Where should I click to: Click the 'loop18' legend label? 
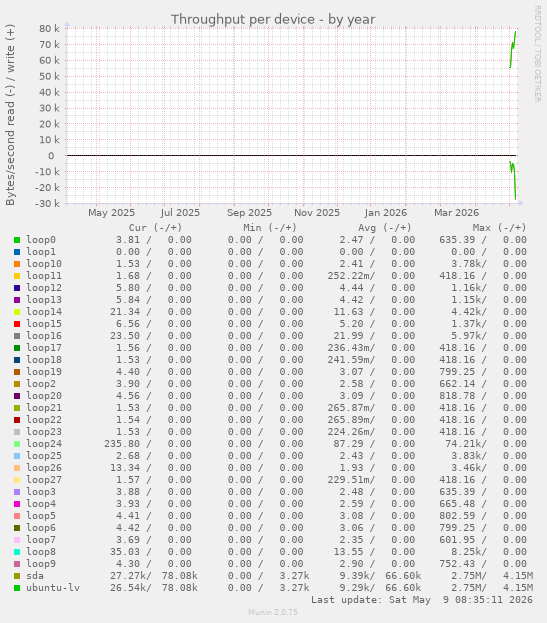(44, 360)
